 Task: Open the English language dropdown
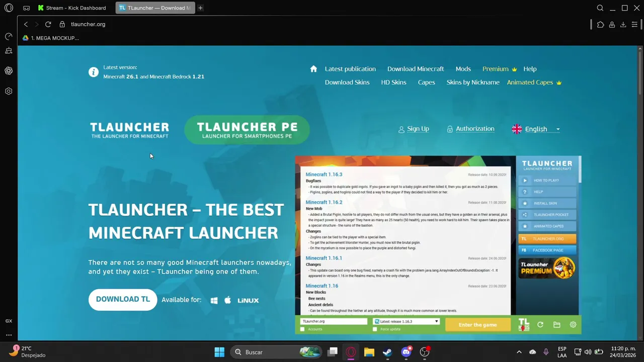pyautogui.click(x=536, y=129)
